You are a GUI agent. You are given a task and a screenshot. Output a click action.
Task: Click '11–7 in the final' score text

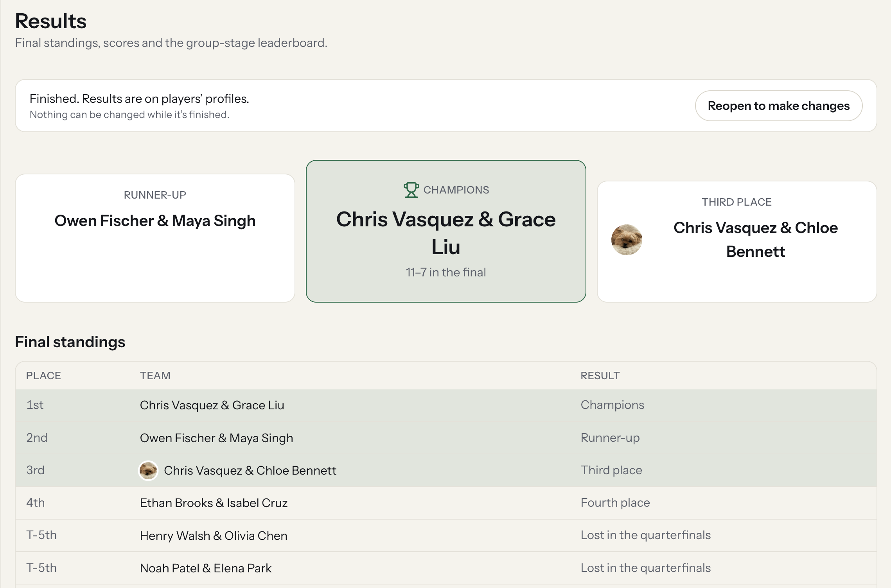(x=446, y=272)
